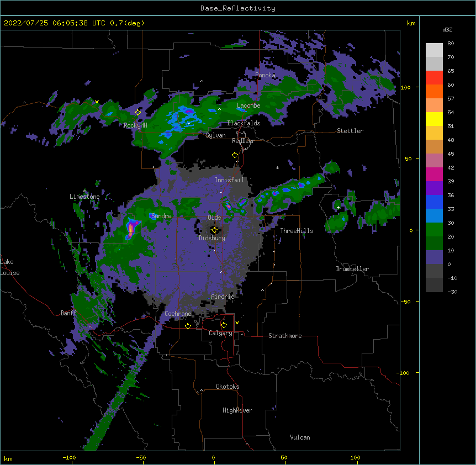Select the Lacombe city label

coord(248,105)
